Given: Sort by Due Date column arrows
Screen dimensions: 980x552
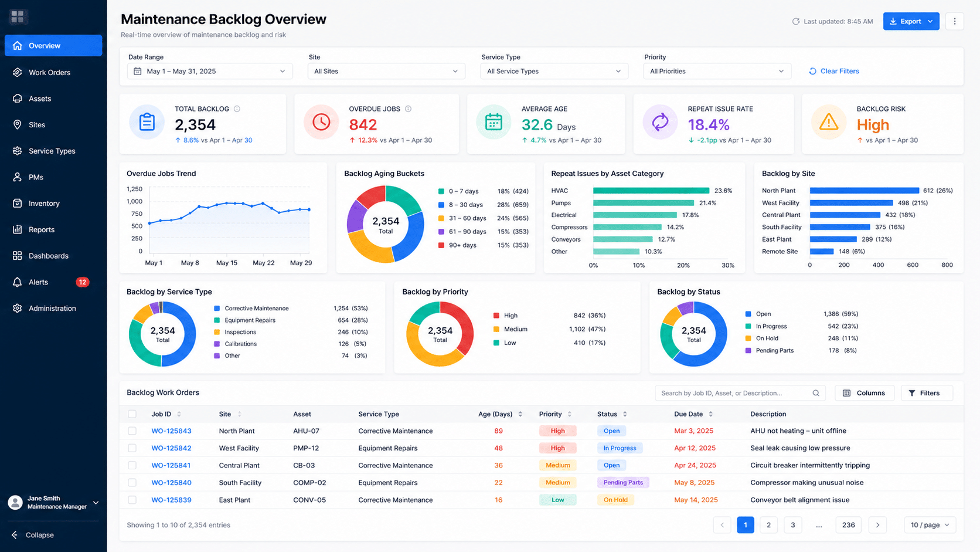Looking at the screenshot, I should coord(711,414).
